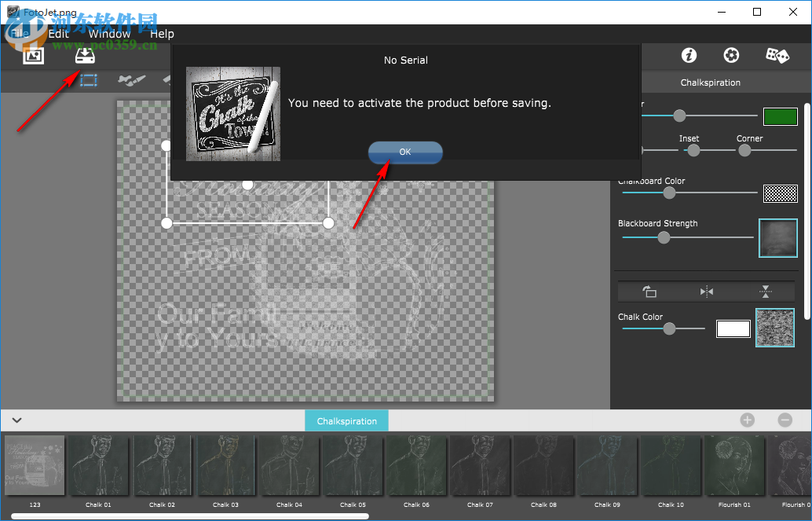Image resolution: width=812 pixels, height=521 pixels.
Task: Click the Chalkboard Color slider handle
Action: (669, 193)
